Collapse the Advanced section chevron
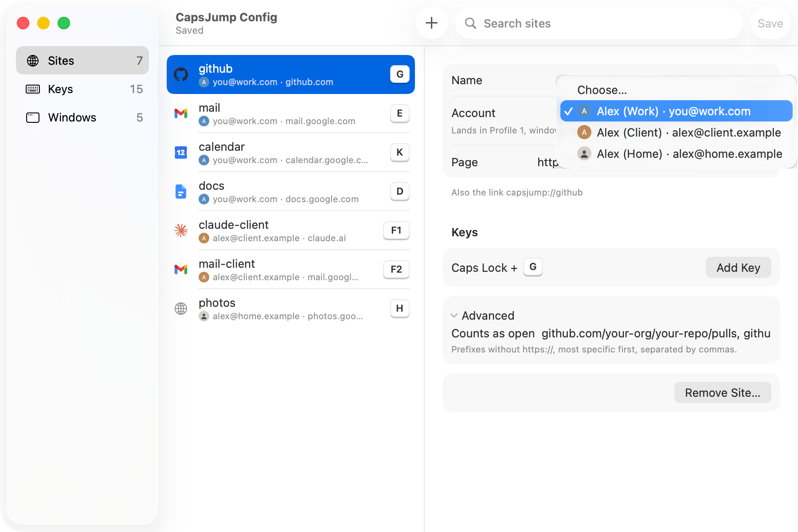This screenshot has height=532, width=798. click(x=454, y=316)
